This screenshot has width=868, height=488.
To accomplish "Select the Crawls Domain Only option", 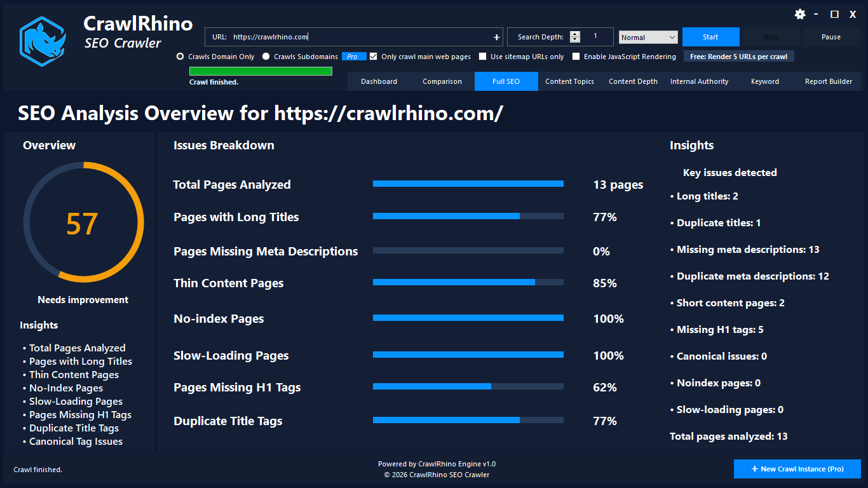I will click(179, 57).
